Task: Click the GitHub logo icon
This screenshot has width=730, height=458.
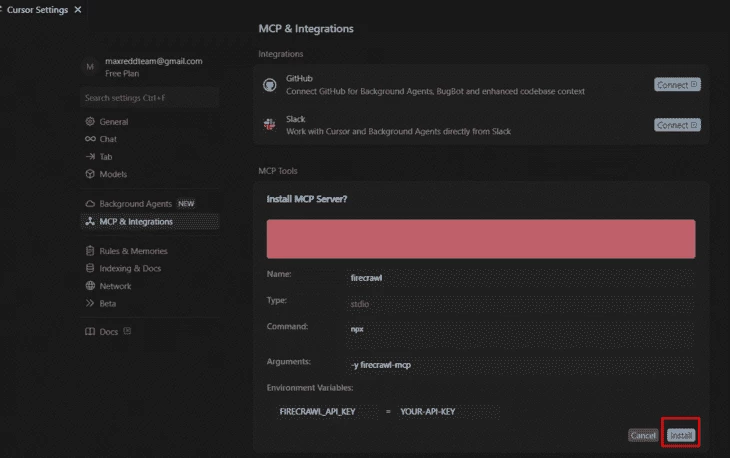Action: tap(269, 85)
